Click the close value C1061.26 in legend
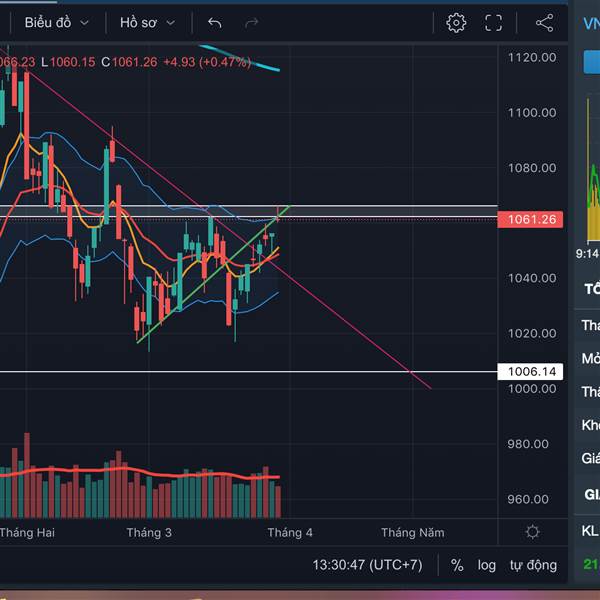600x600 pixels. (x=129, y=62)
